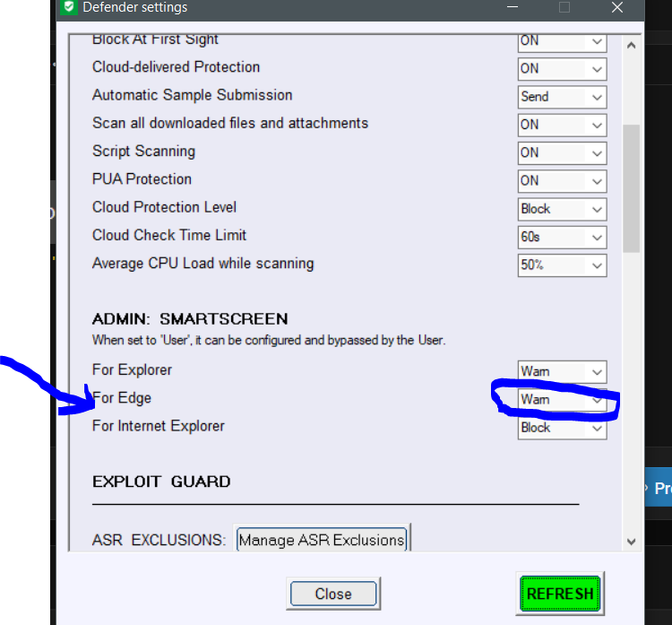The width and height of the screenshot is (672, 625).
Task: Click the SmartScreen 'User' bypass description text
Action: tap(269, 340)
